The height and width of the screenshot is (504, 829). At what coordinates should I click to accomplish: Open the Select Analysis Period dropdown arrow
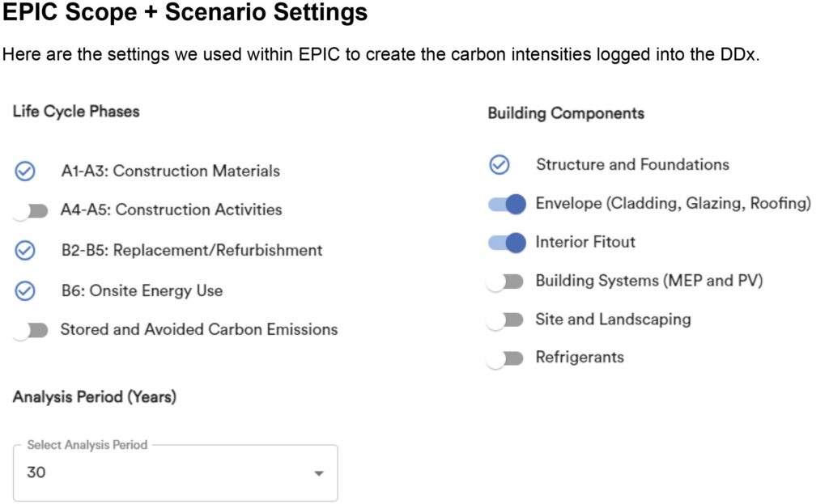[319, 473]
